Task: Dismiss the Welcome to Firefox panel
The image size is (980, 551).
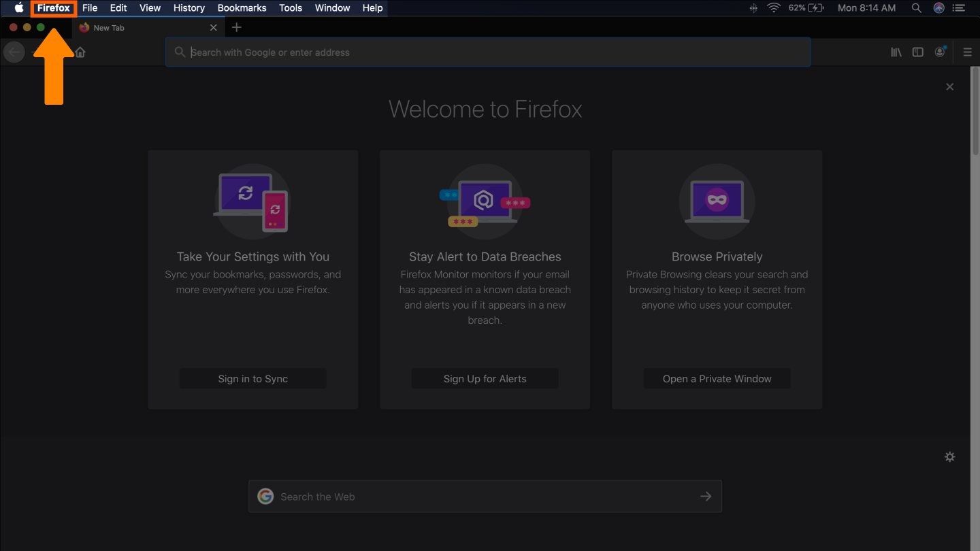Action: 950,87
